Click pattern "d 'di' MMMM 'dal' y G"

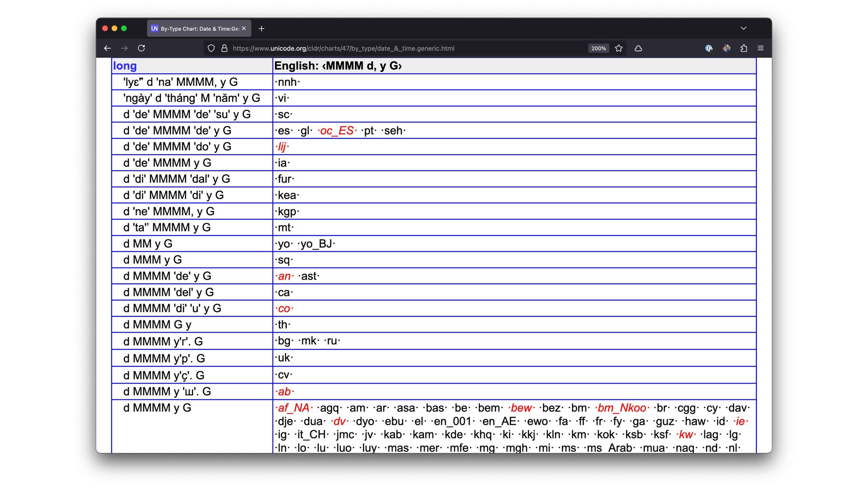176,179
